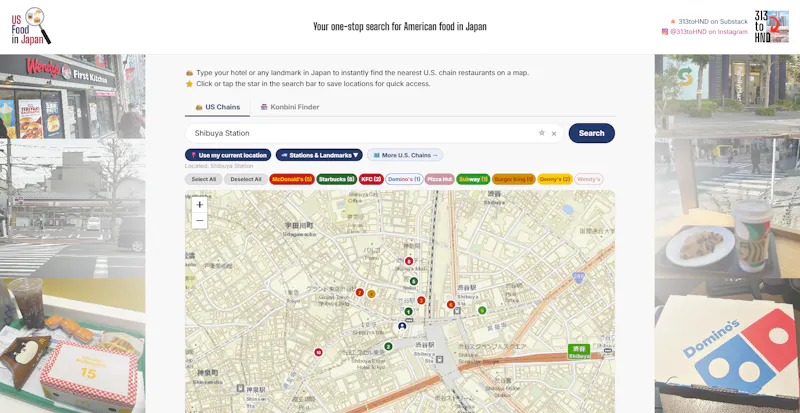Click Deselect All chains

(246, 179)
